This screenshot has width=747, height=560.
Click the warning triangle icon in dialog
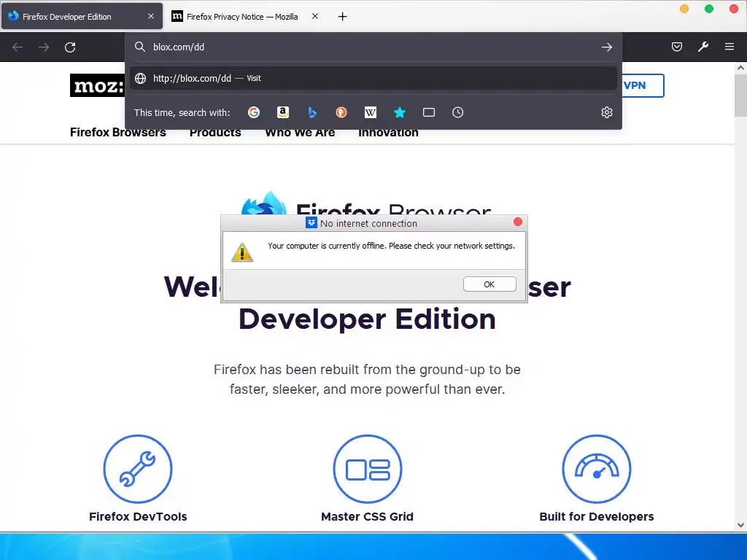click(242, 252)
